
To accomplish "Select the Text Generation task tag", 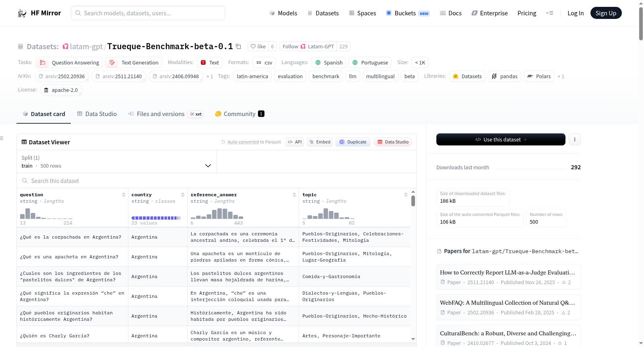I will pyautogui.click(x=134, y=62).
